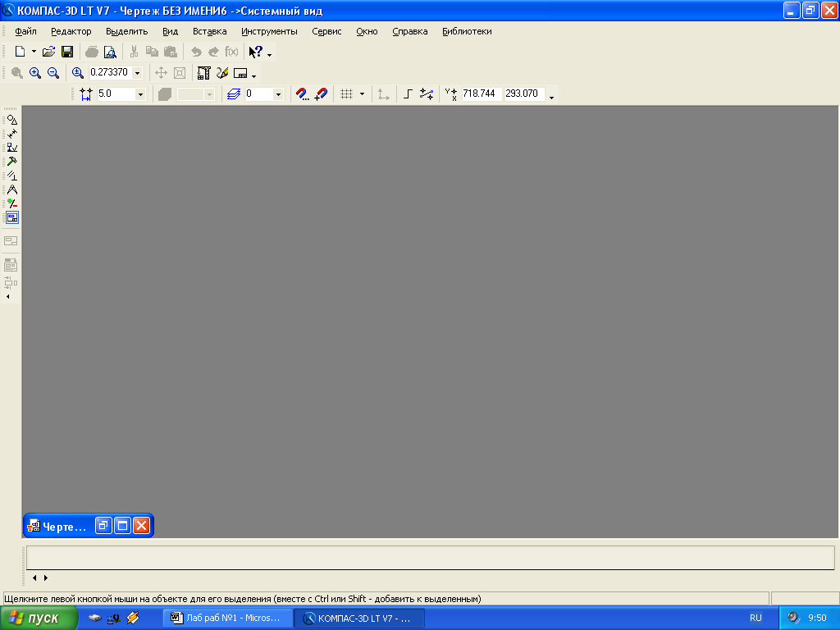Click the X coordinate field showing 718.744
This screenshot has height=630, width=840.
(481, 94)
